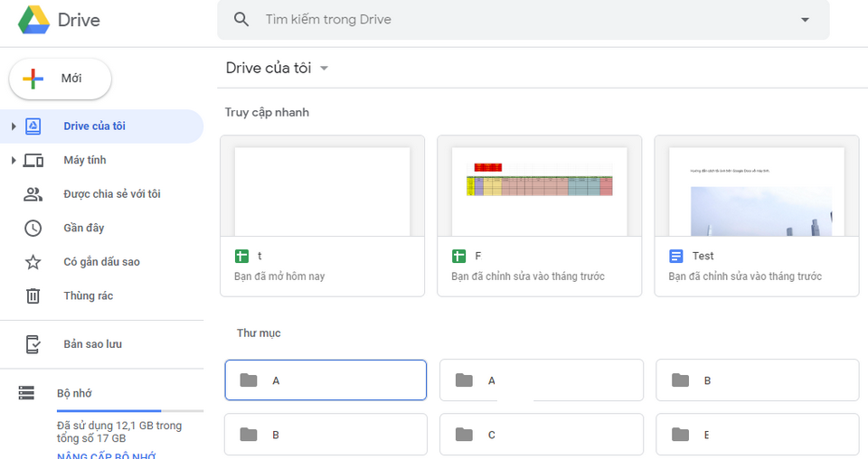Click the clock icon for recent files

click(x=33, y=228)
